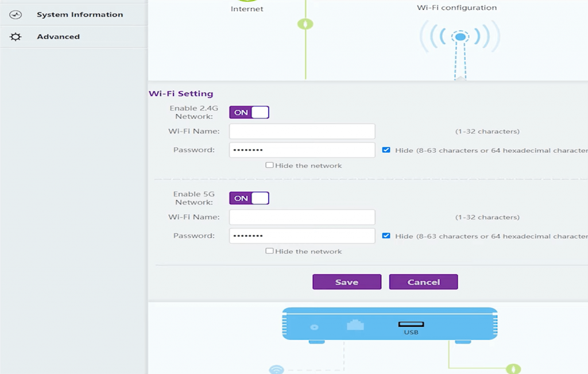Click the USB port on the router illustration
Screen dimensions: 588x374
(x=411, y=322)
